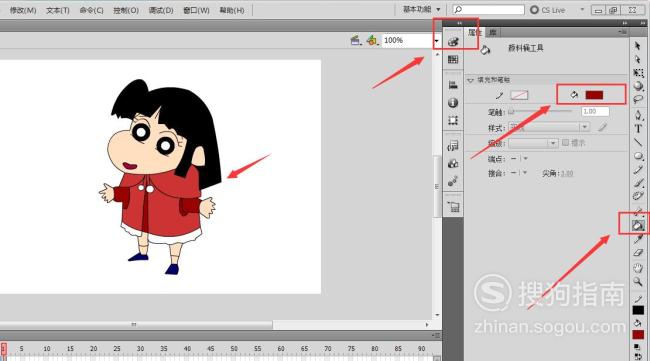The height and width of the screenshot is (361, 650).
Task: Click the CS Live button
Action: coord(548,10)
